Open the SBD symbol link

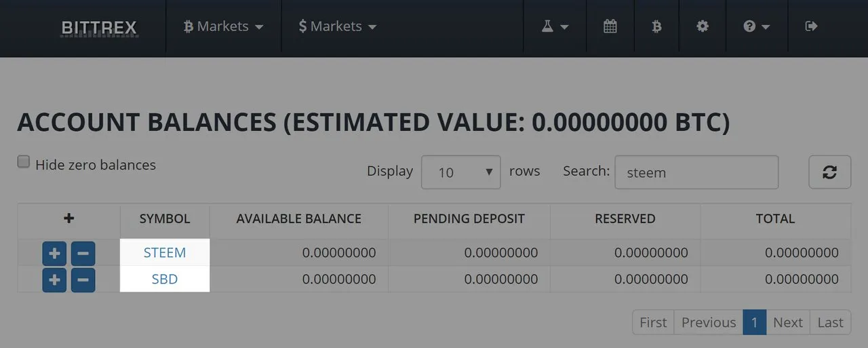(x=165, y=279)
